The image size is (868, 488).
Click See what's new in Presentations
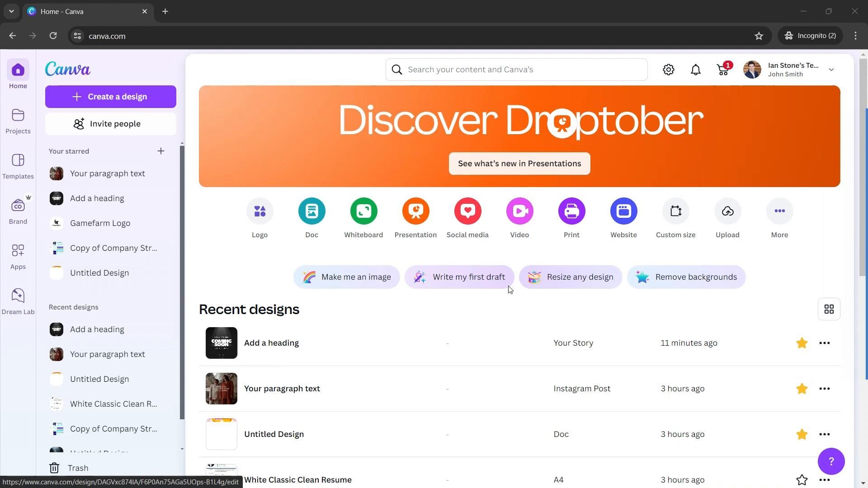519,164
